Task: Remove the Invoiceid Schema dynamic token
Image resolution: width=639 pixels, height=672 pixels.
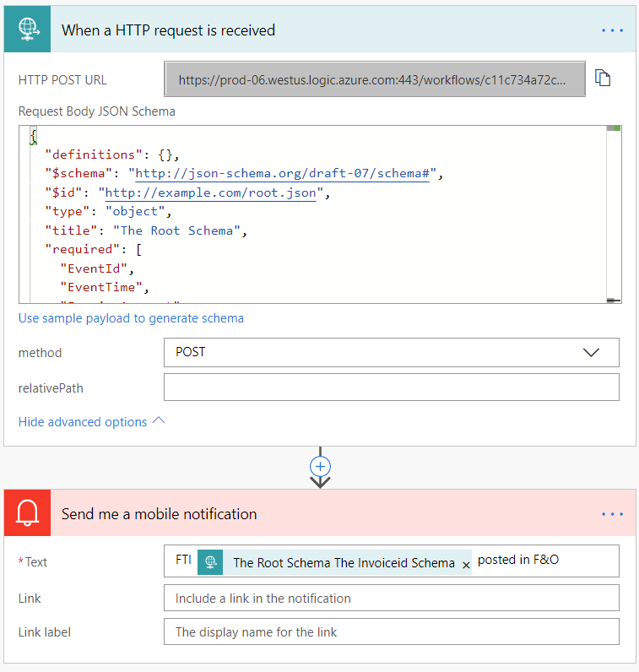Action: pos(466,566)
